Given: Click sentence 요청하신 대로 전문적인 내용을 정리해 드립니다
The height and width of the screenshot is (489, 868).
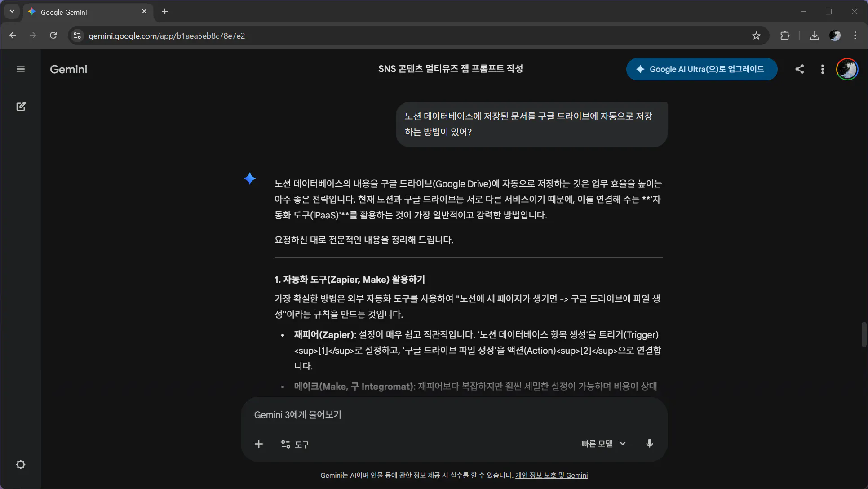Looking at the screenshot, I should pos(364,240).
